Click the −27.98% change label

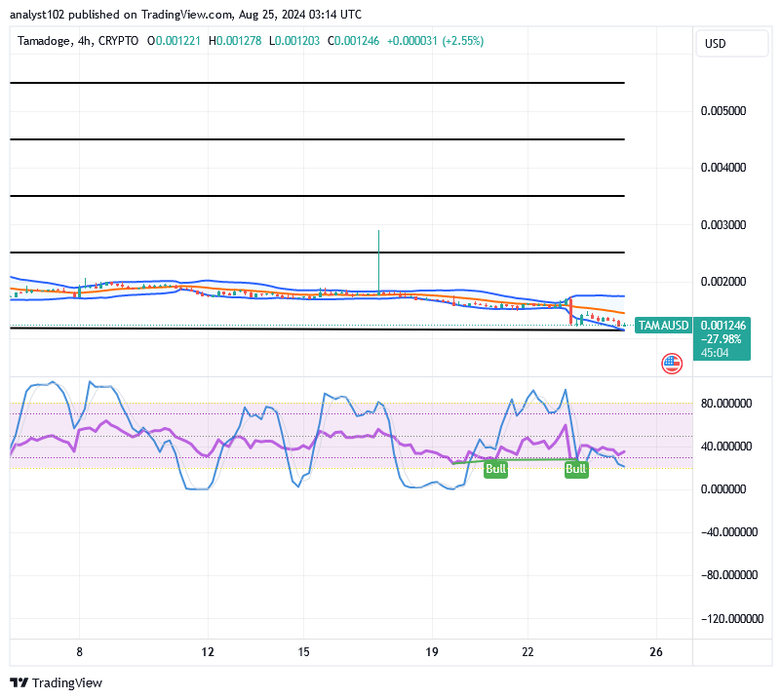coord(721,339)
